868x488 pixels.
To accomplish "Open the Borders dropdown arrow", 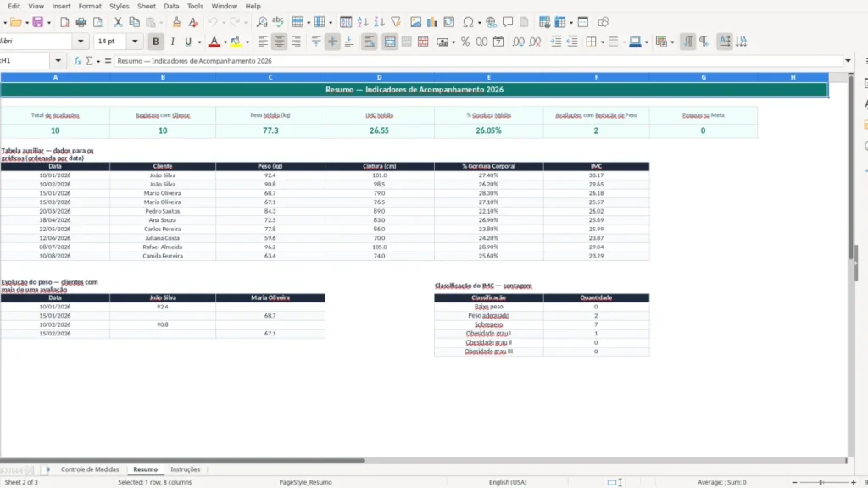I will point(603,42).
